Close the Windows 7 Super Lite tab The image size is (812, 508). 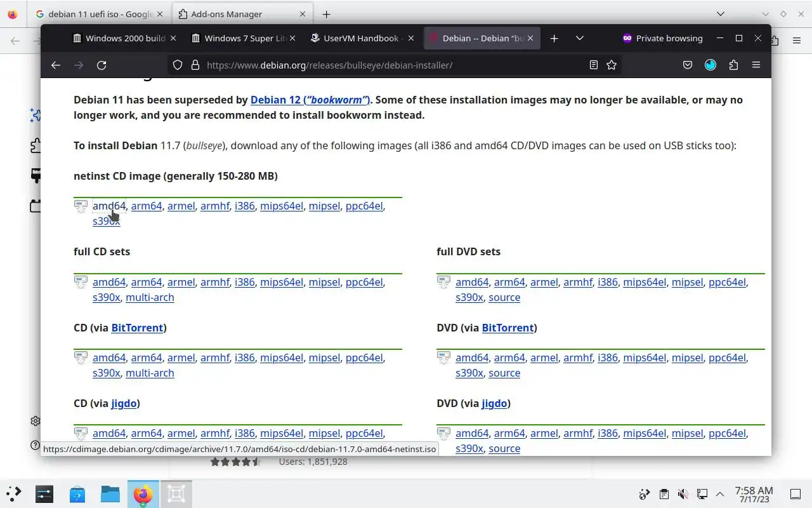pos(292,38)
